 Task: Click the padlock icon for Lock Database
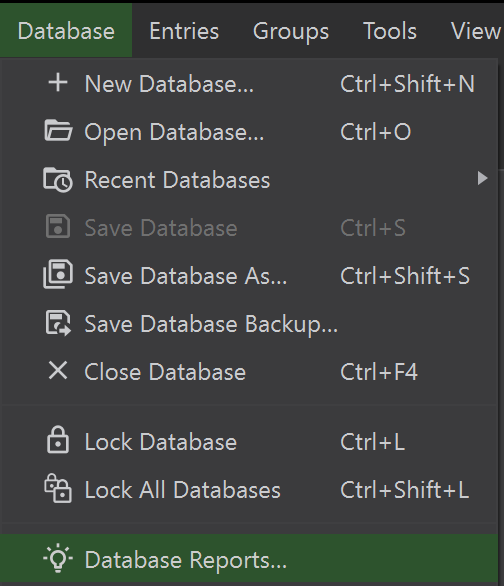pos(58,440)
